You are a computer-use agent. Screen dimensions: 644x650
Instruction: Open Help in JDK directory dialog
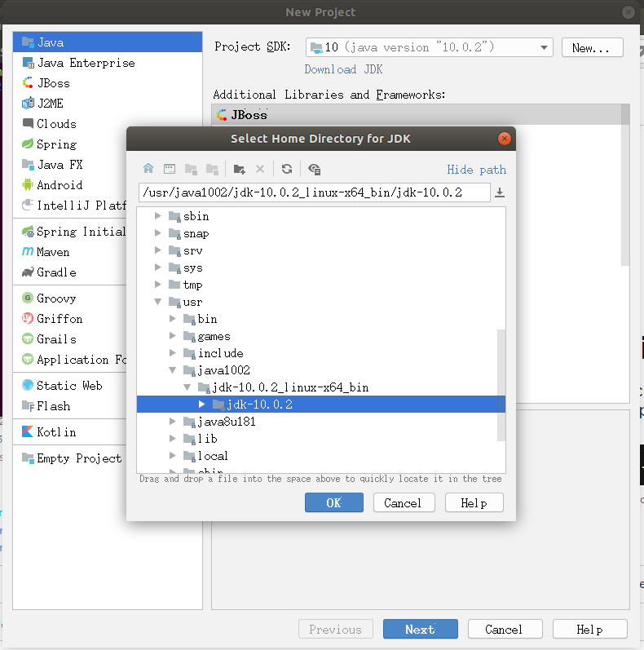[x=474, y=502]
